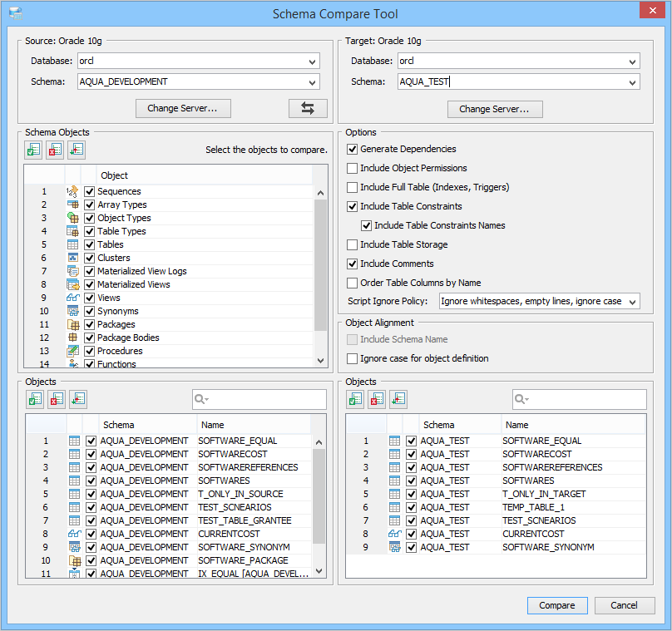
Task: Click view icon beside target CURRENTCOST
Action: [395, 534]
